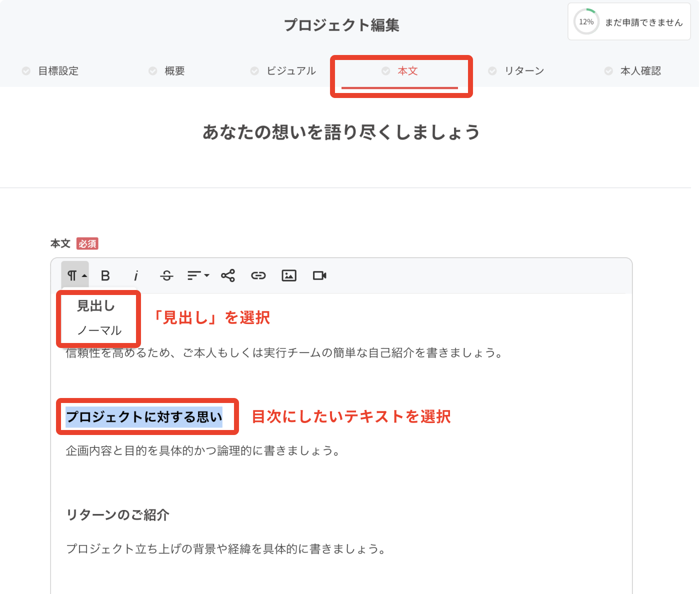The image size is (700, 594).
Task: Insert a video using the camera icon
Action: (x=319, y=275)
